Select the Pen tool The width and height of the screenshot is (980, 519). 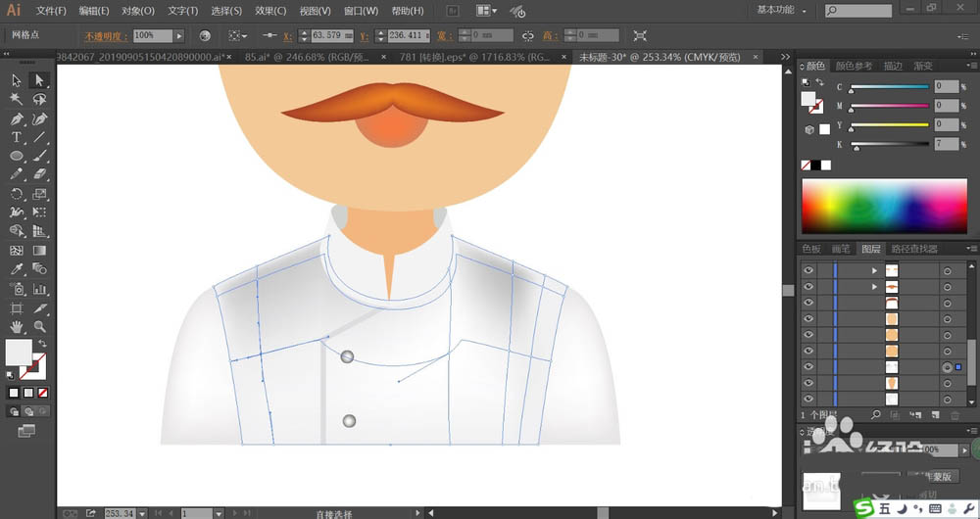coord(17,118)
